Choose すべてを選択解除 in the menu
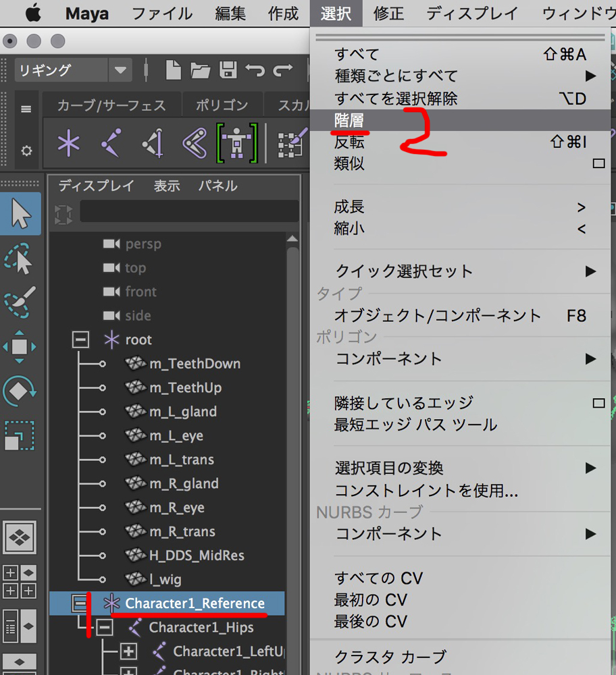Viewport: 616px width, 675px height. (460, 99)
